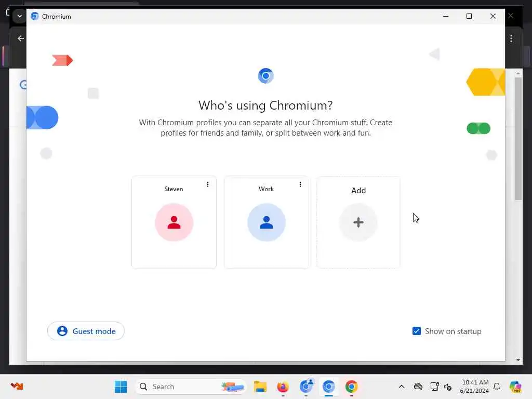
Task: Click the muted volume tray icon
Action: (x=448, y=387)
